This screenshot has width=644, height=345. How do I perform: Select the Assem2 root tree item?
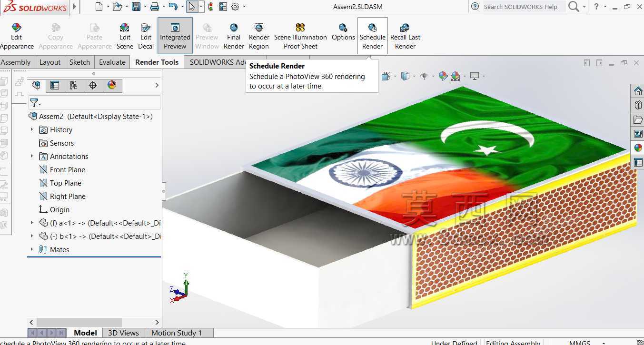(90, 116)
